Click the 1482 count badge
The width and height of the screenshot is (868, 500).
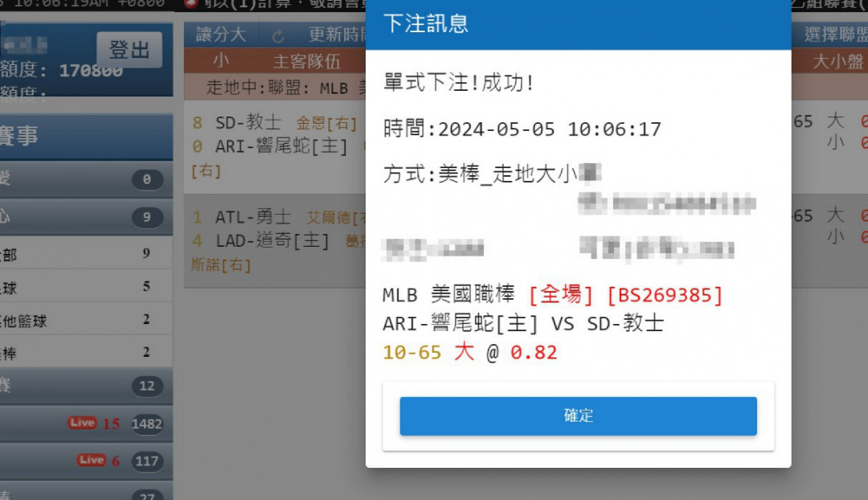coord(147,424)
